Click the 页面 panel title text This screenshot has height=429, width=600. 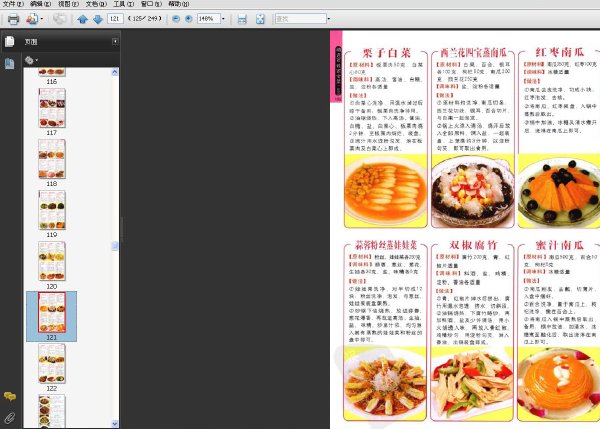(31, 42)
